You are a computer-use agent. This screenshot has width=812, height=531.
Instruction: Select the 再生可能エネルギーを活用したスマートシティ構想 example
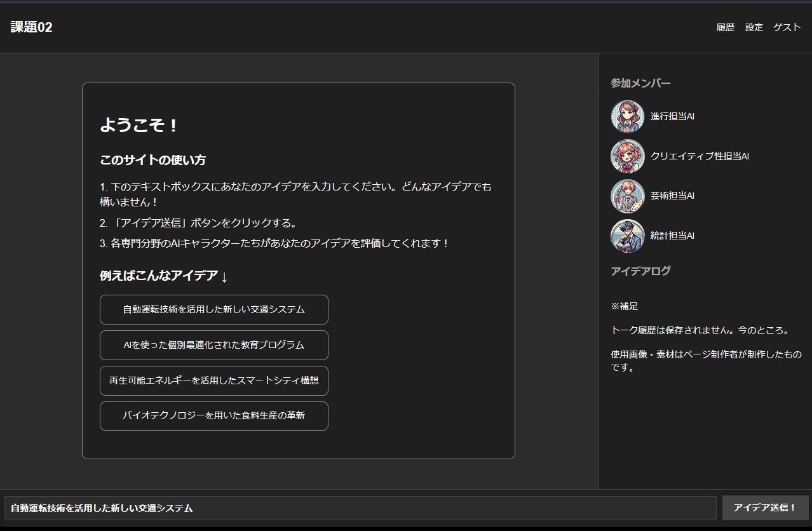[x=213, y=380]
